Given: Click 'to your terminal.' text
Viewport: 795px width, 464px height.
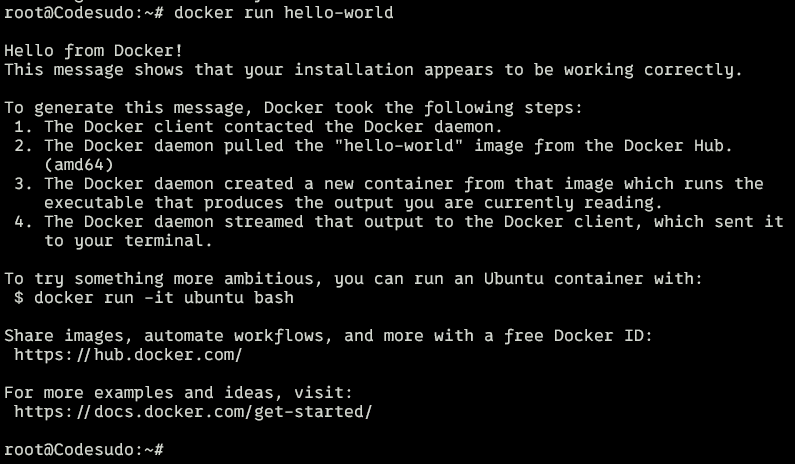Looking at the screenshot, I should coord(128,241).
